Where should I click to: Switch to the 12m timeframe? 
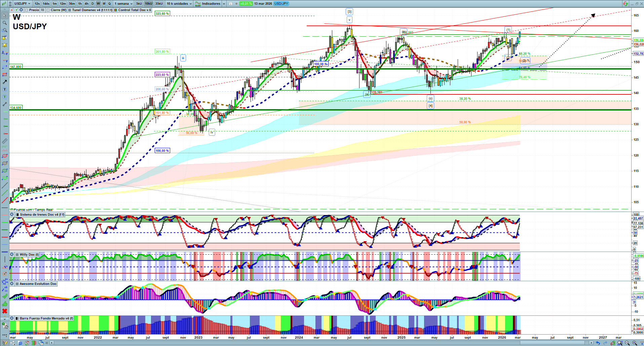(x=63, y=4)
